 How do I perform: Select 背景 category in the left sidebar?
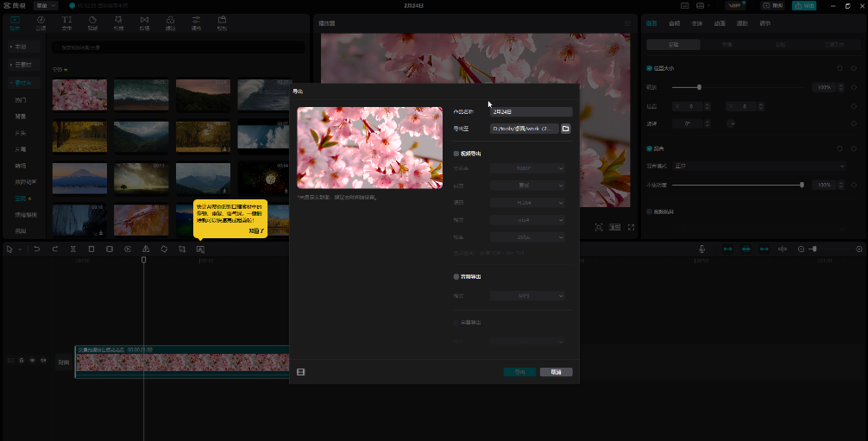pos(21,115)
